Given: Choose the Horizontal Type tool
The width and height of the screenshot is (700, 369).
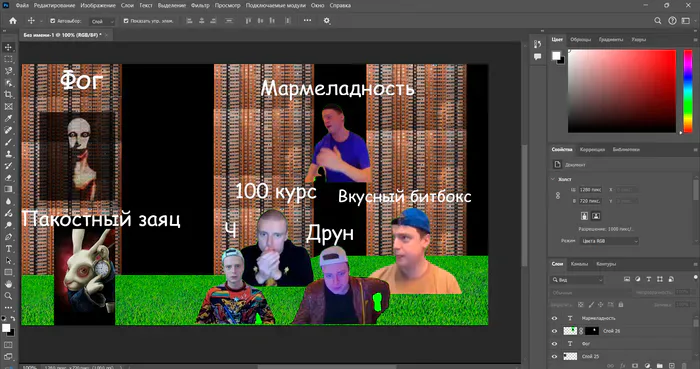Looking at the screenshot, I should pos(8,249).
